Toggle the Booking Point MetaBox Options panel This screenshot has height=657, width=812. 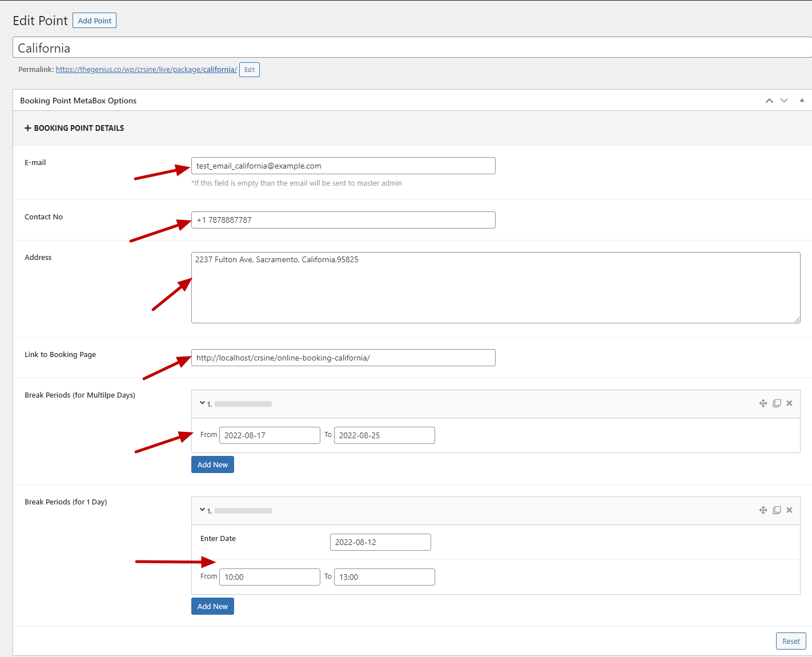click(x=802, y=101)
